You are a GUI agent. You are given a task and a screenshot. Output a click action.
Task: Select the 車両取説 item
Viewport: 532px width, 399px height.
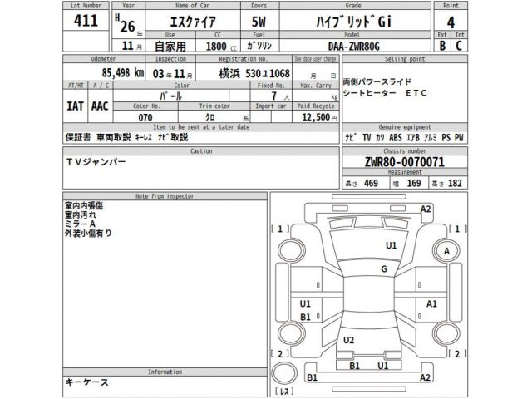pos(114,137)
